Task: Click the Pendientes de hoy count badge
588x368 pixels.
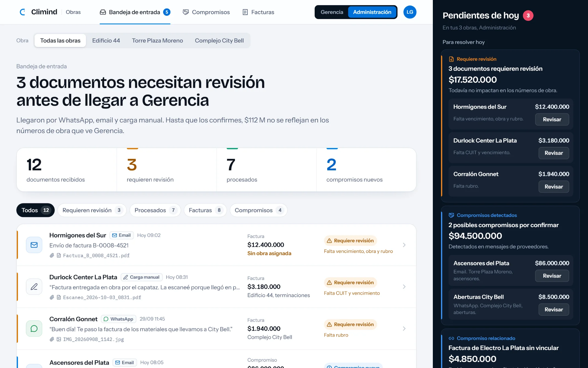Action: click(x=528, y=16)
